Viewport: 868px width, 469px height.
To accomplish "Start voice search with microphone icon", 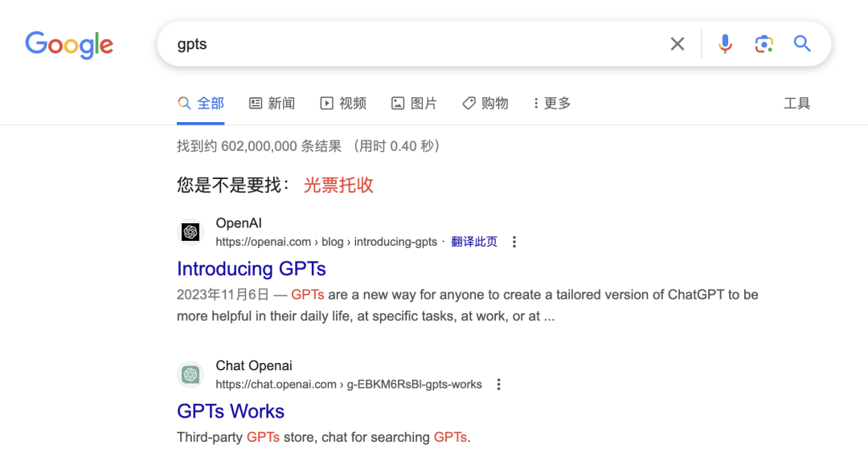I will click(725, 43).
